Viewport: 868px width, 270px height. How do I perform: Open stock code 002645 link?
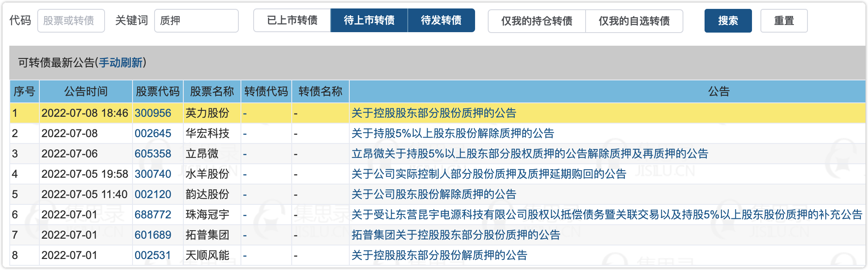point(153,133)
